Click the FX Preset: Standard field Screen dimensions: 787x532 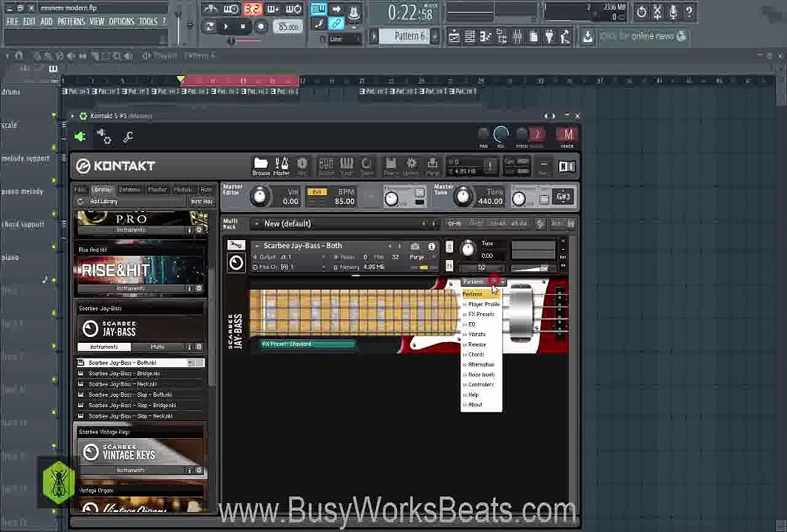(307, 344)
